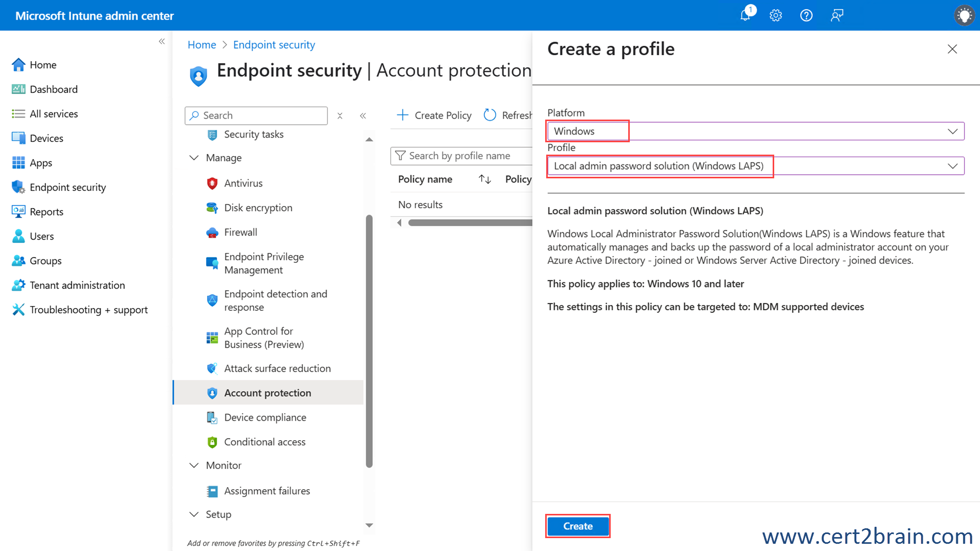Viewport: 980px width, 551px height.
Task: Open the notifications bell icon
Action: (745, 15)
